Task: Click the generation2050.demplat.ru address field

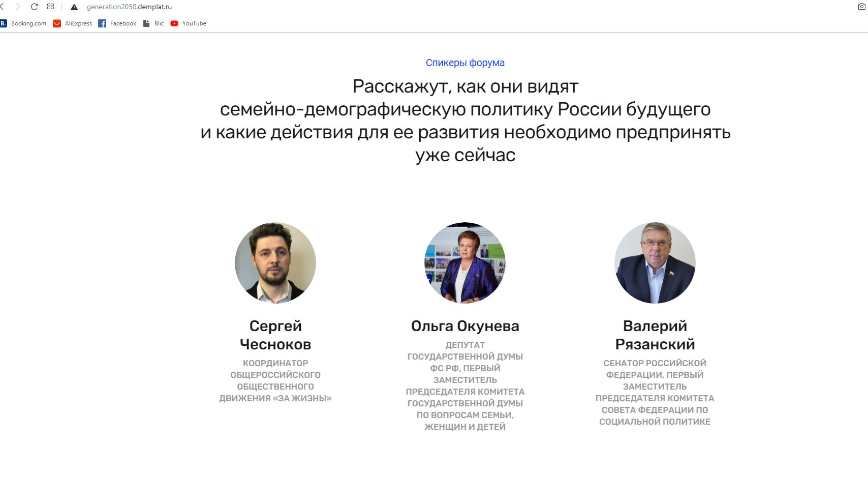Action: [129, 7]
